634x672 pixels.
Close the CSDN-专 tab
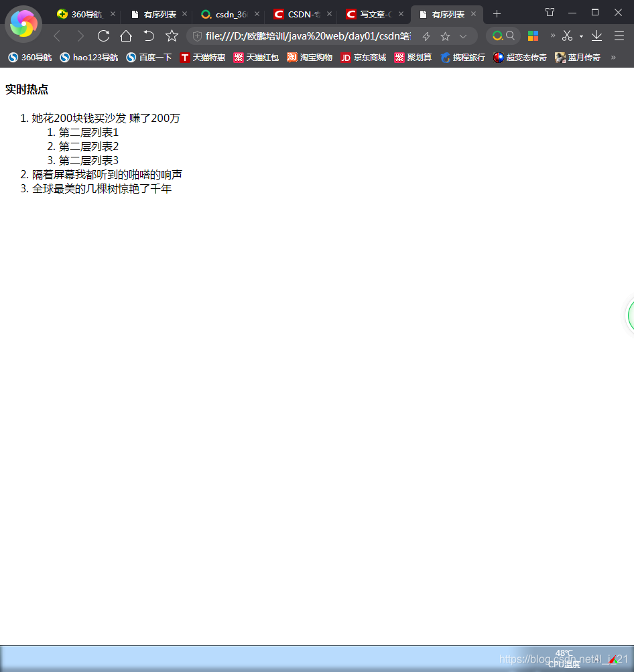point(329,14)
